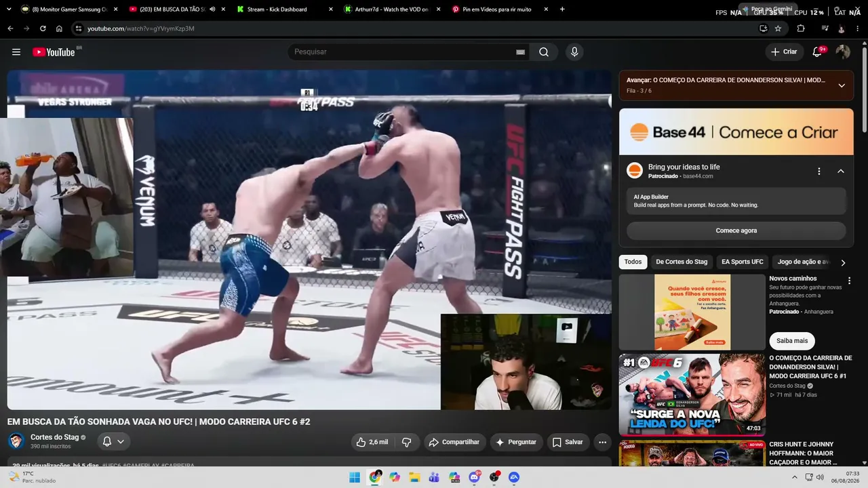This screenshot has height=488, width=868.
Task: Click the address bar URL
Action: point(141,28)
